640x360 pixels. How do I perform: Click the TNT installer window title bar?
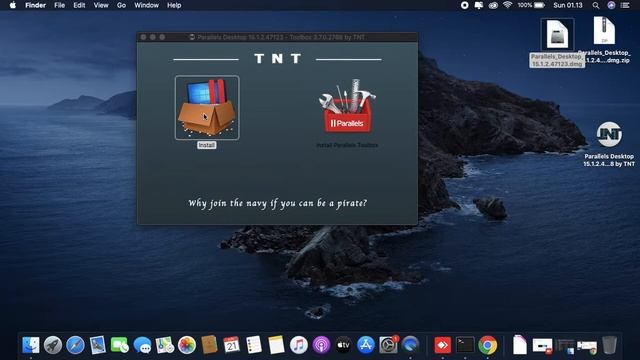point(277,37)
